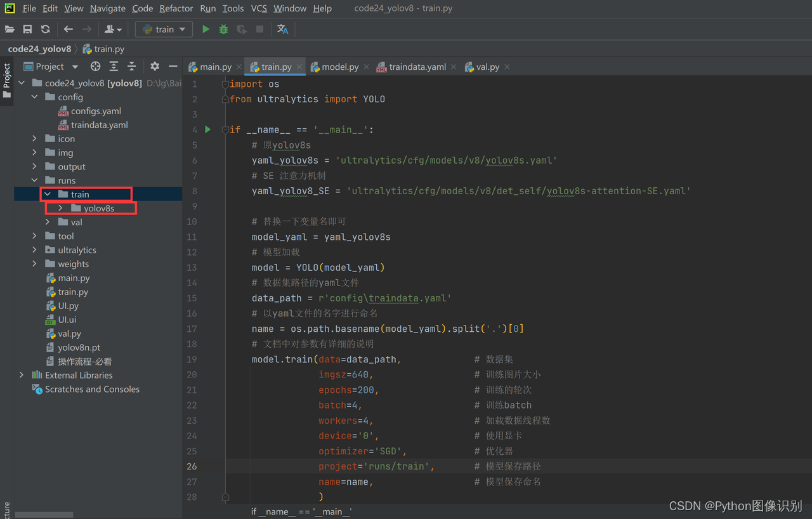Click the Run with Coverage icon
Screen dimensions: 812x519
[x=242, y=29]
